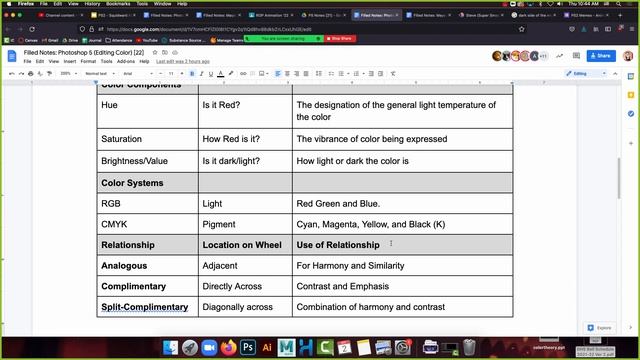
Task: Open the Format menu
Action: [x=88, y=61]
